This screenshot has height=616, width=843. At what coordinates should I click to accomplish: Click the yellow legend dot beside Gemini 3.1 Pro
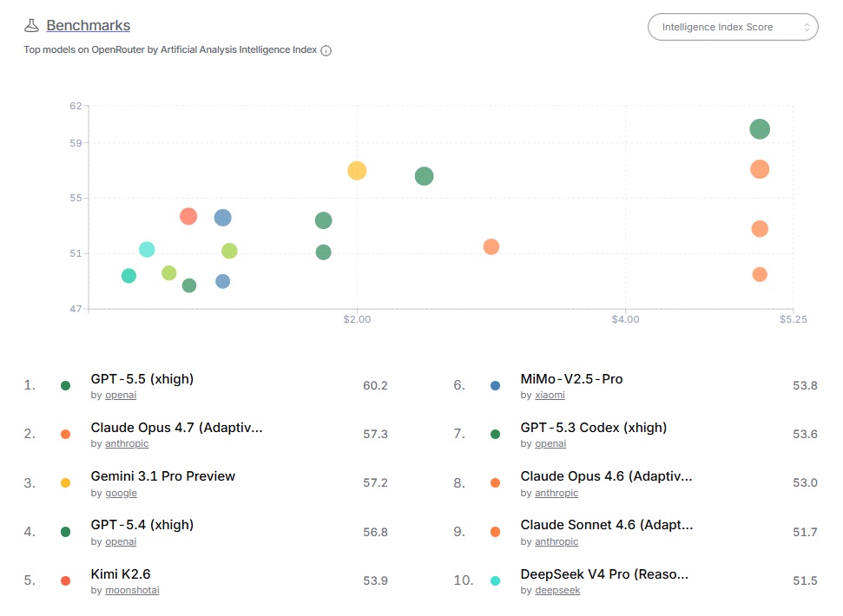pyautogui.click(x=66, y=482)
